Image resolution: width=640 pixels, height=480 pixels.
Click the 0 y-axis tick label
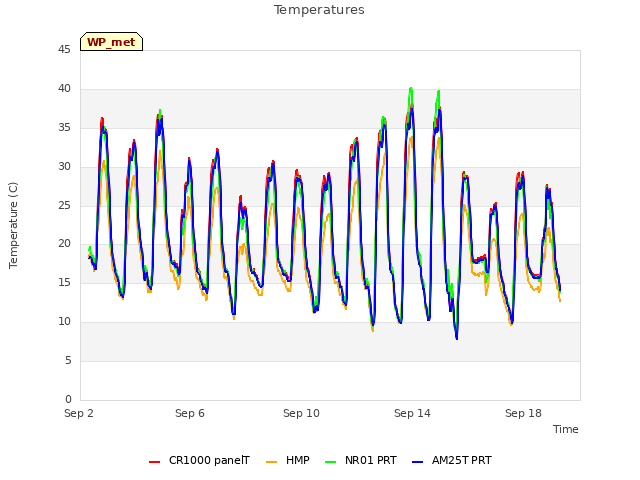(68, 399)
